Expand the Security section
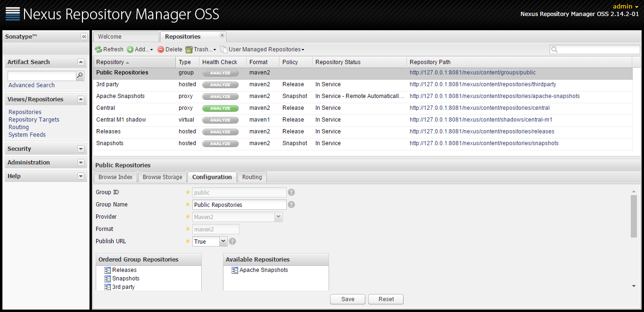 click(x=81, y=149)
